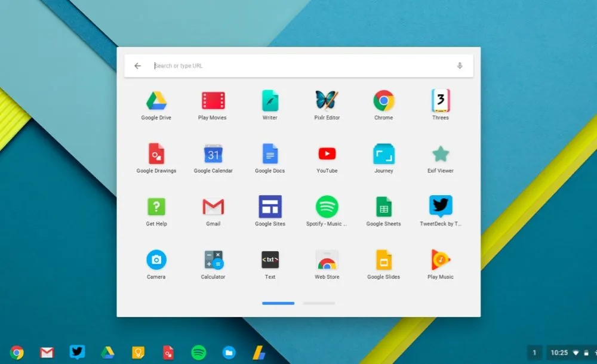Viewport: 597px width, 364px height.
Task: Launch Spotify from the launcher grid
Action: coord(327,206)
